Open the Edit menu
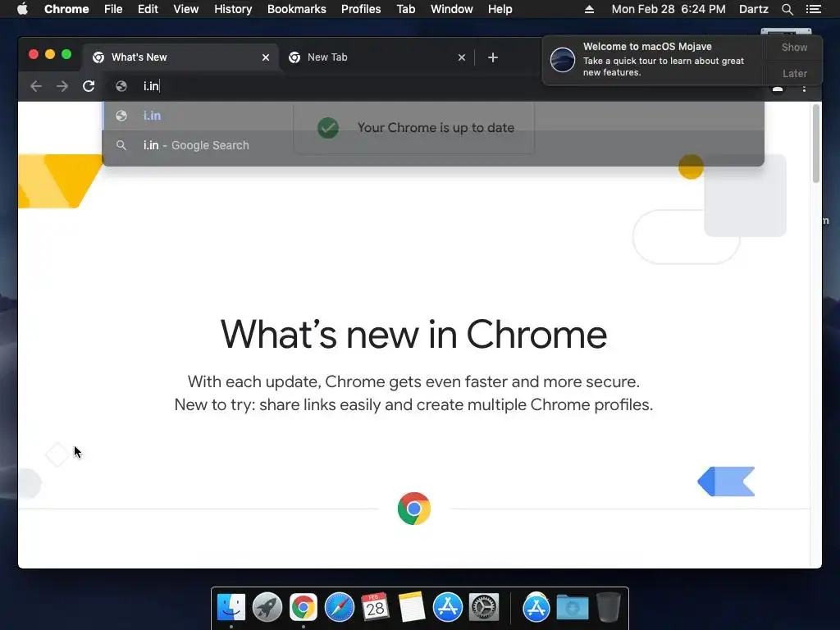 pyautogui.click(x=148, y=9)
